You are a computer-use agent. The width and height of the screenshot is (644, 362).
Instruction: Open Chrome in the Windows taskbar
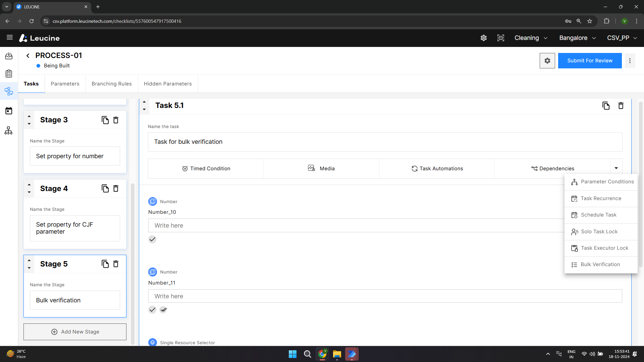(322, 354)
